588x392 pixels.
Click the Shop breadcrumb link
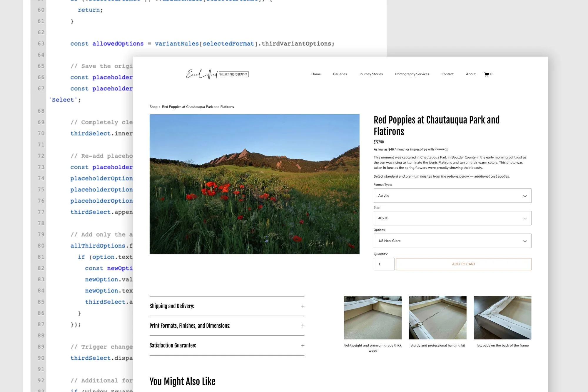tap(153, 106)
